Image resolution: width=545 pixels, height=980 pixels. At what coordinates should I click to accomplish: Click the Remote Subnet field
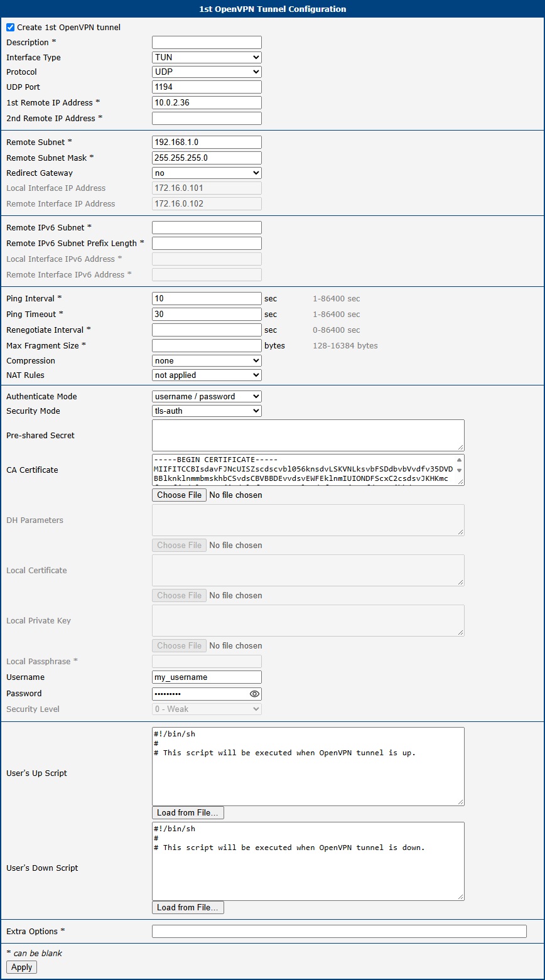pyautogui.click(x=207, y=142)
